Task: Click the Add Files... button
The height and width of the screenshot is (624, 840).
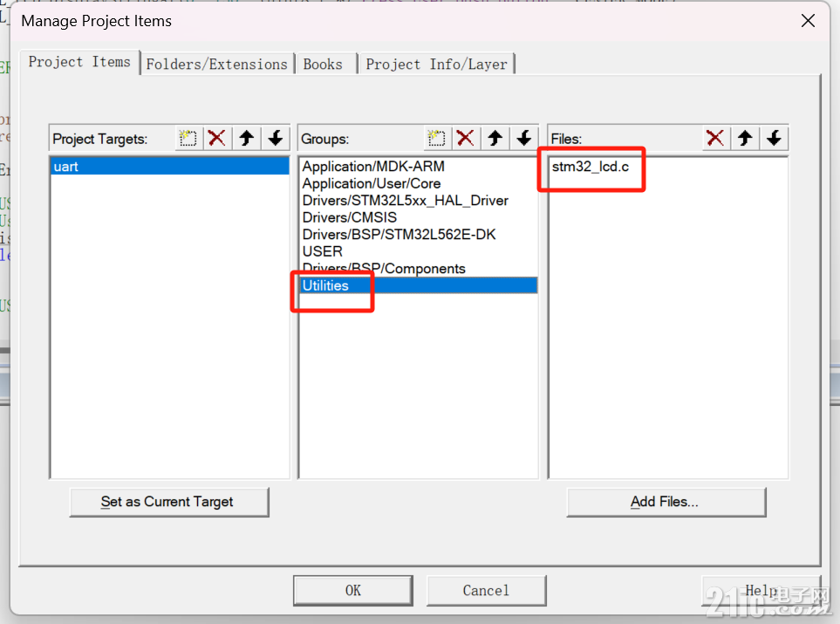Action: 666,502
